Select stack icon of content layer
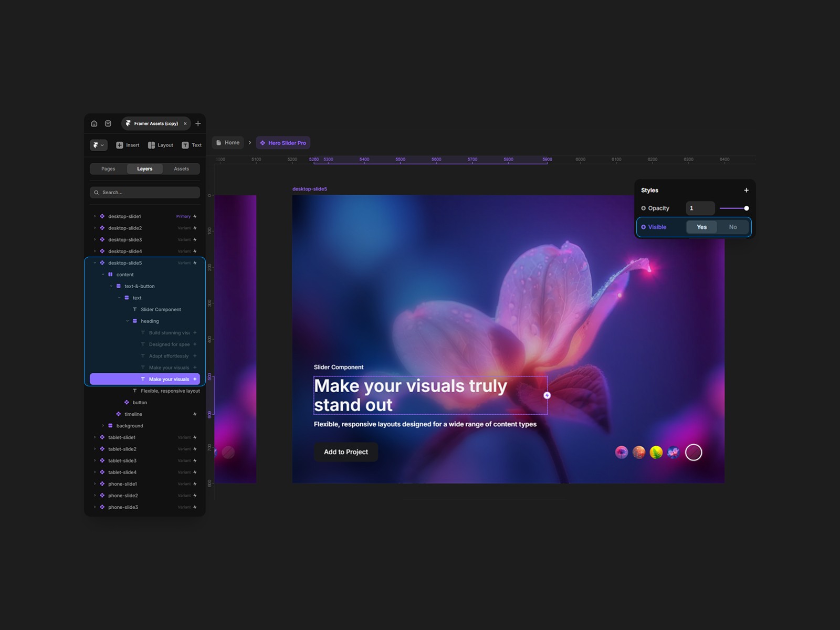The height and width of the screenshot is (630, 840). click(110, 275)
